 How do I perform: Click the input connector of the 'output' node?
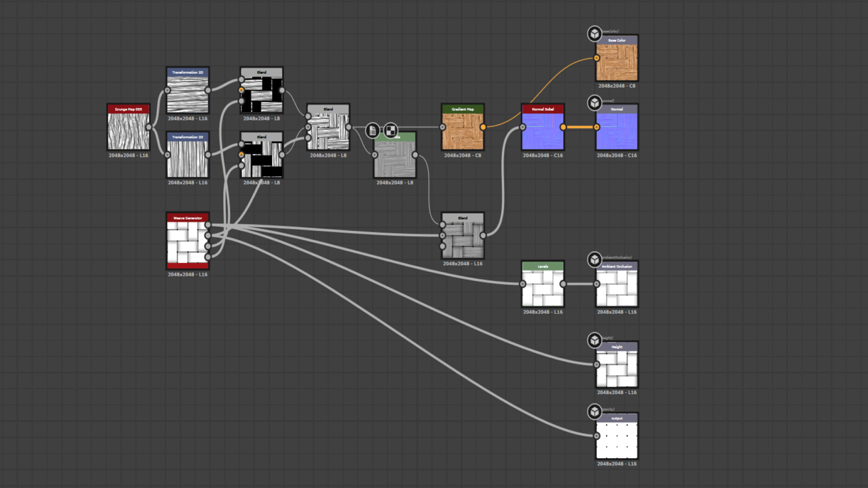click(597, 436)
